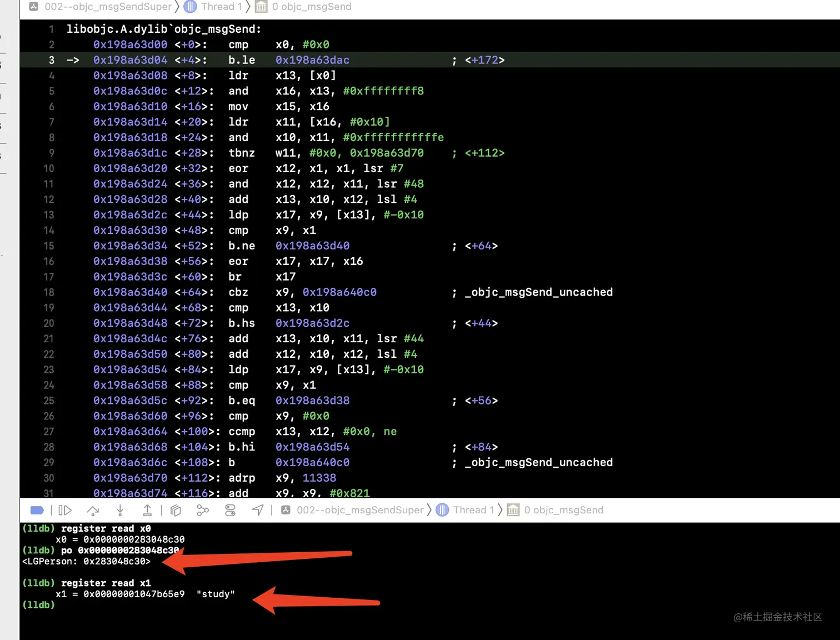Click the br instruction on line 17
This screenshot has width=840, height=640.
(x=235, y=277)
